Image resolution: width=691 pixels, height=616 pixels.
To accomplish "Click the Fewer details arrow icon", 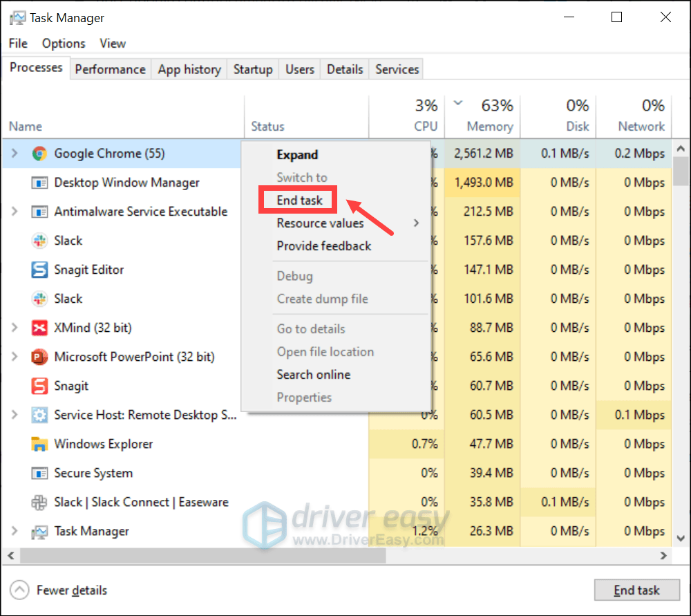I will pos(20,590).
